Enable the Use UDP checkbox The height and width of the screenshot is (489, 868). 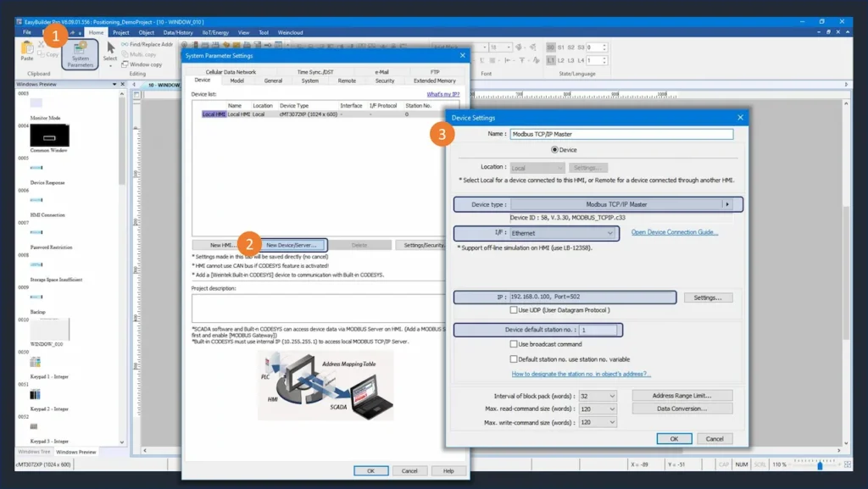(x=514, y=310)
